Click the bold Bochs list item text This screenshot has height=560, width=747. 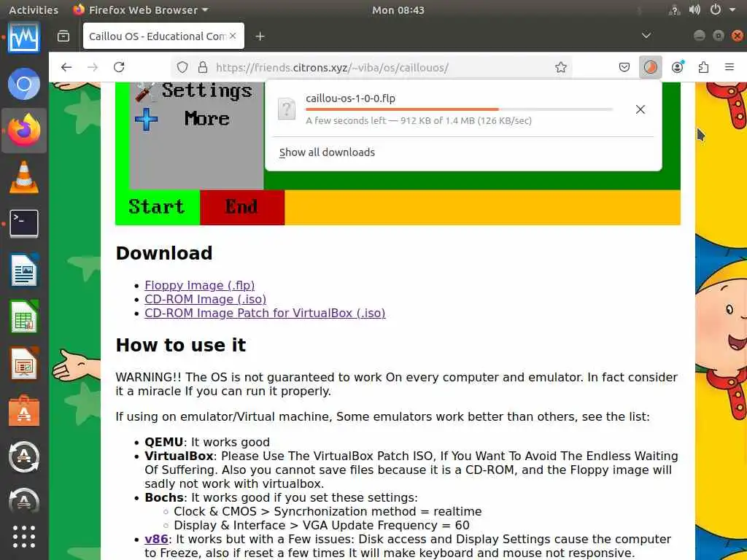(164, 497)
